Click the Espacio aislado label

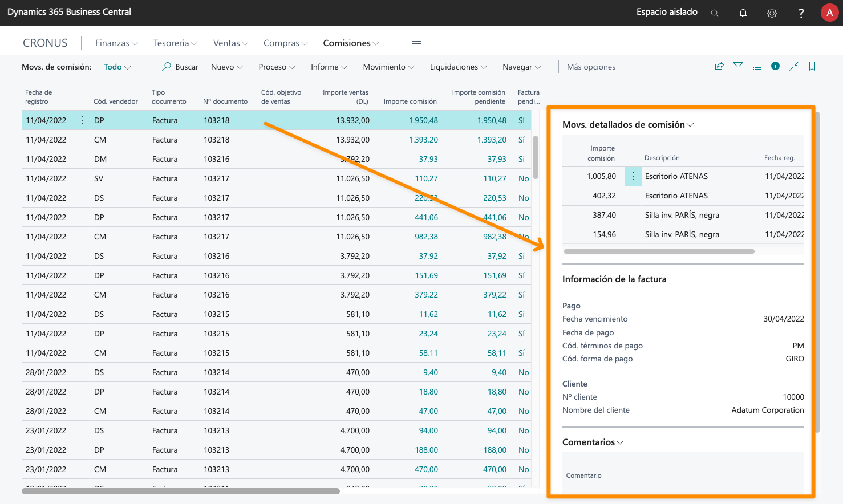[x=667, y=12]
